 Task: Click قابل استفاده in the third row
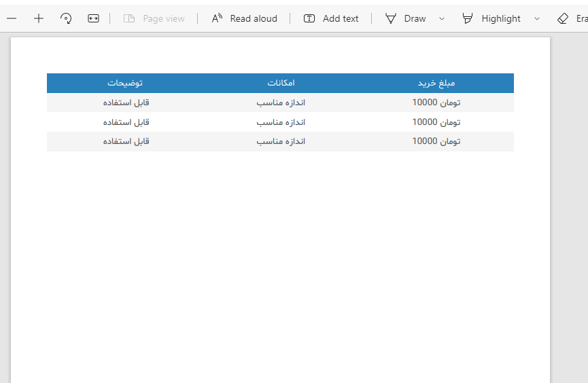click(126, 141)
